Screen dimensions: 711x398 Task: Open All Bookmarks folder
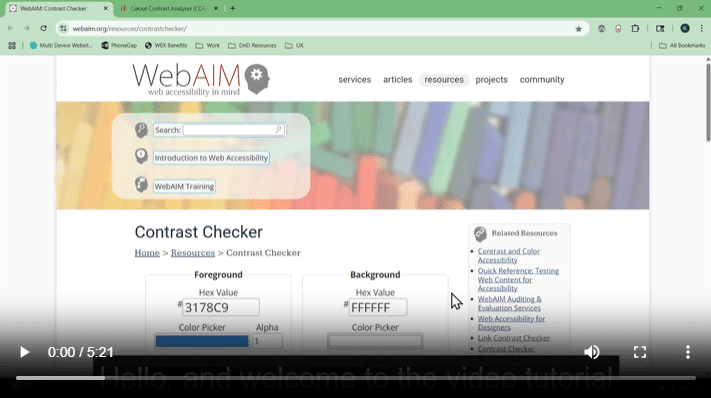tap(682, 45)
